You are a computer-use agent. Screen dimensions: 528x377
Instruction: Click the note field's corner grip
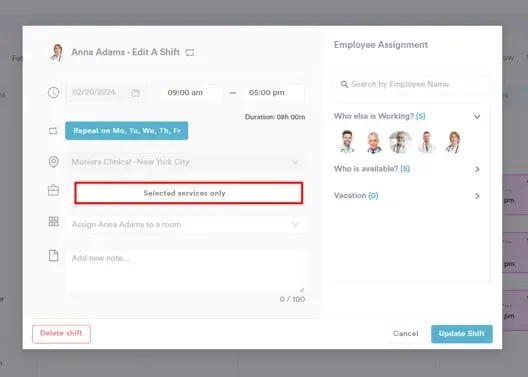(301, 290)
